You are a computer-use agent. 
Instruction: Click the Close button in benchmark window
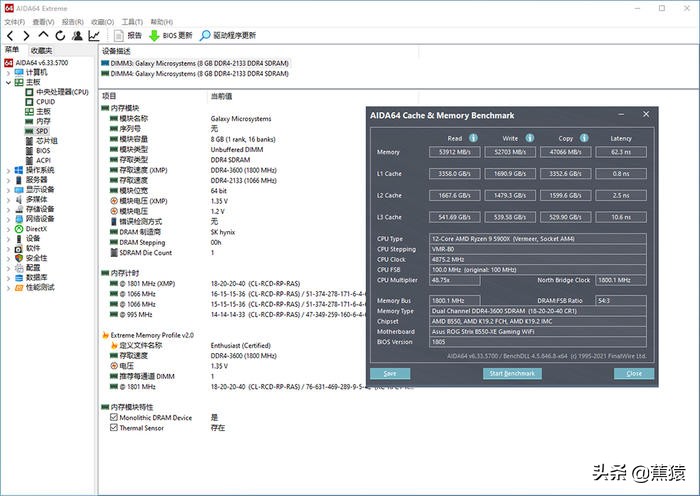click(x=634, y=374)
